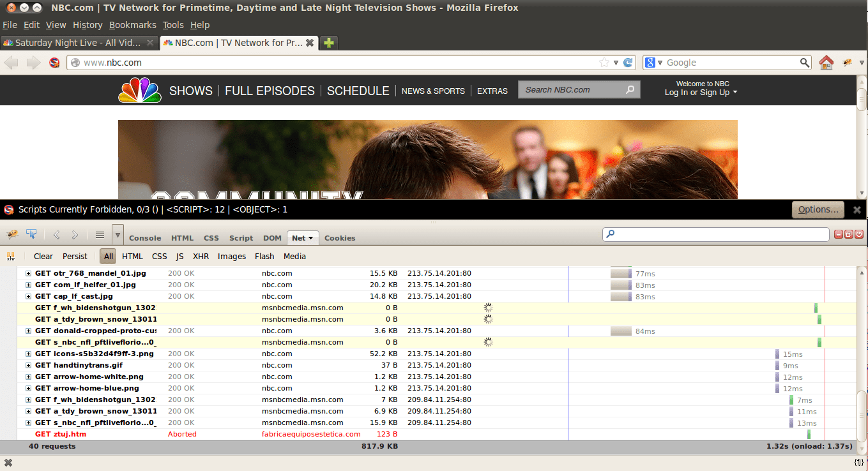Viewport: 868px width, 471px height.
Task: Close the NBC.com tab
Action: (310, 43)
